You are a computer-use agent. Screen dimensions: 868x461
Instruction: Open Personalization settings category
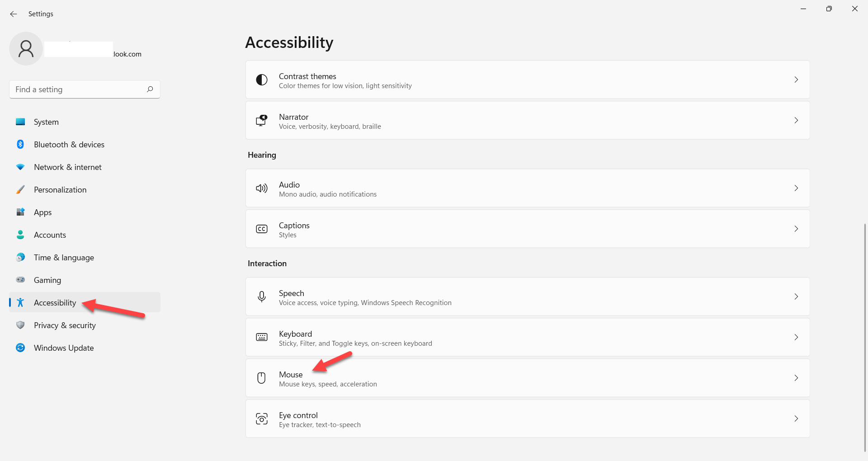[60, 190]
